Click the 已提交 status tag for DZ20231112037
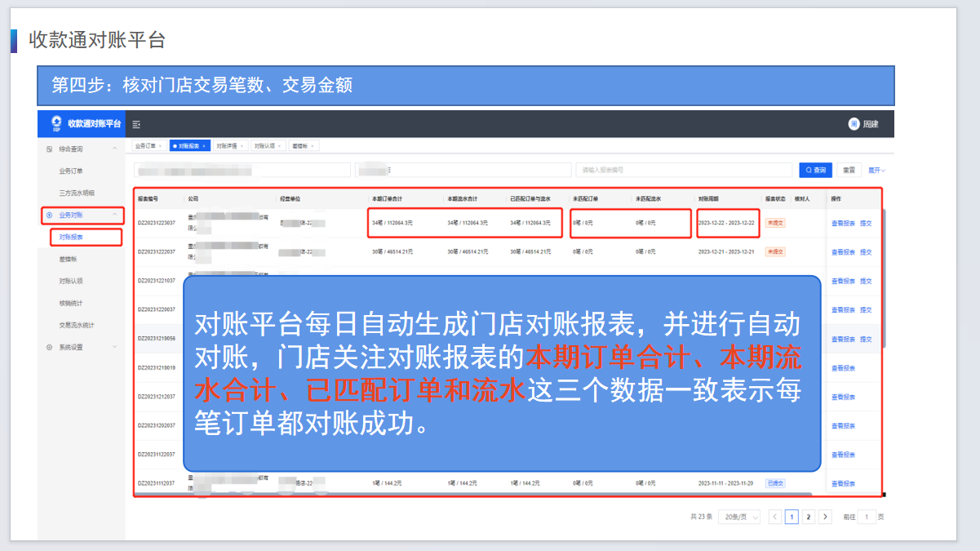Screen dimensions: 980x551 click(x=775, y=483)
